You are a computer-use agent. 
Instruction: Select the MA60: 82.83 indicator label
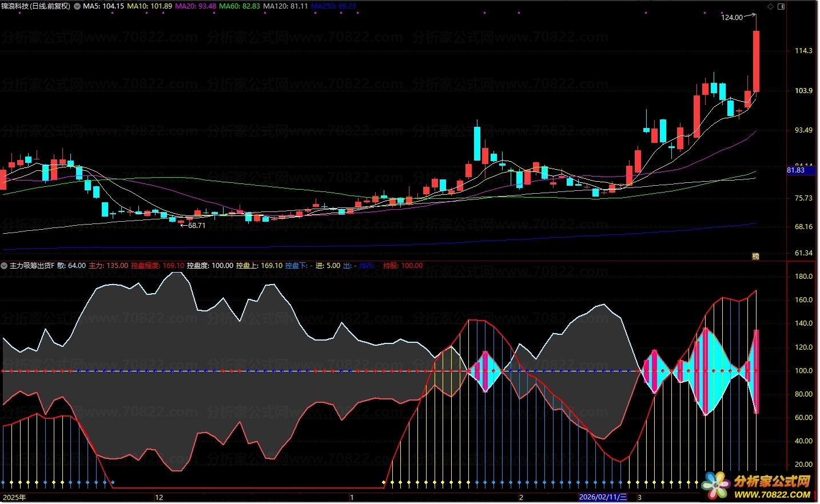tap(240, 6)
